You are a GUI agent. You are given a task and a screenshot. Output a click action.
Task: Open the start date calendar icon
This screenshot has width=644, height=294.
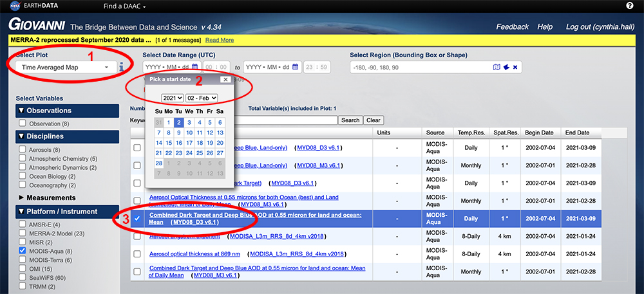195,68
